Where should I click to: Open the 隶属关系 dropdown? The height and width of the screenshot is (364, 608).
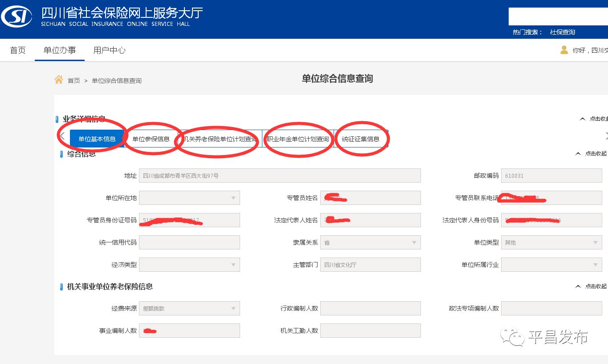coord(370,242)
